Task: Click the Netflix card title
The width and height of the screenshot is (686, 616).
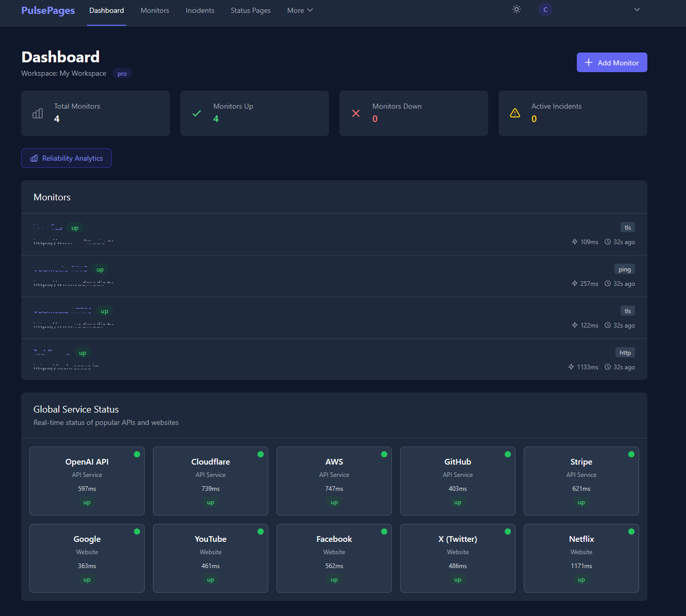Action: 581,539
